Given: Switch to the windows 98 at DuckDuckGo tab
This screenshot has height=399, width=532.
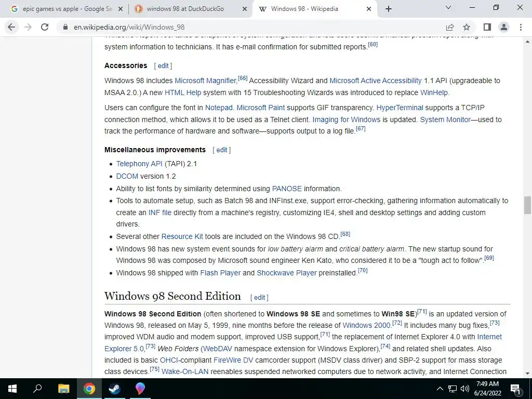Looking at the screenshot, I should click(x=190, y=9).
